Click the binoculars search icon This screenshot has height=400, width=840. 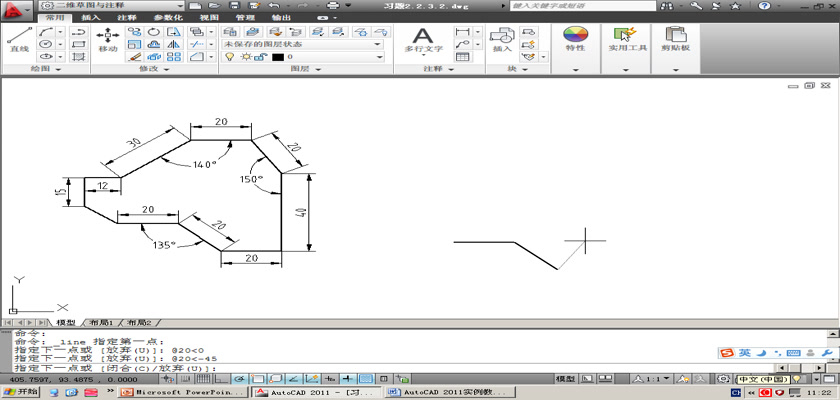pos(668,6)
